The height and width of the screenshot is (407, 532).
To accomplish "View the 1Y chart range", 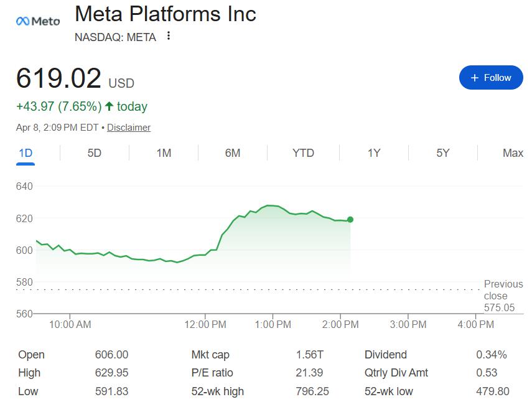I will 374,153.
